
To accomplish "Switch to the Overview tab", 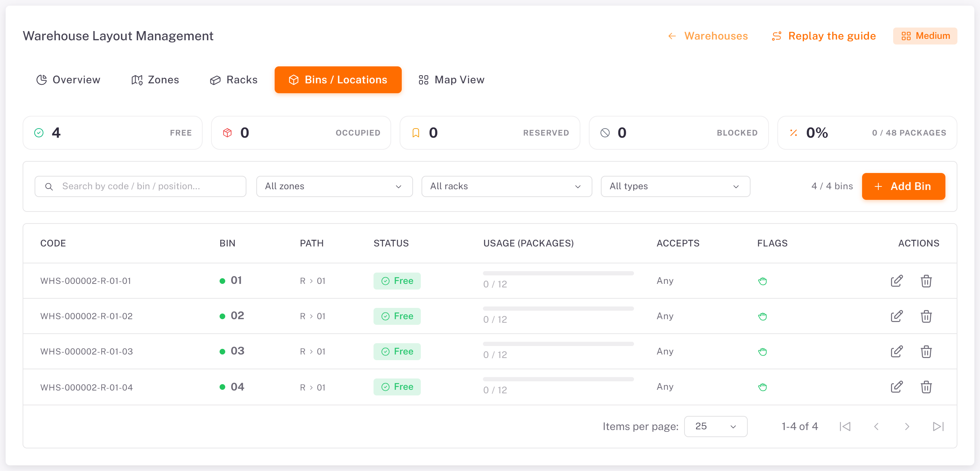I will [68, 80].
